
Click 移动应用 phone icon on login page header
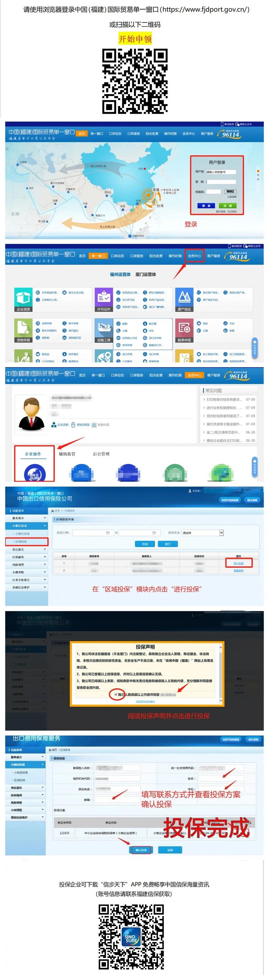coord(222,124)
